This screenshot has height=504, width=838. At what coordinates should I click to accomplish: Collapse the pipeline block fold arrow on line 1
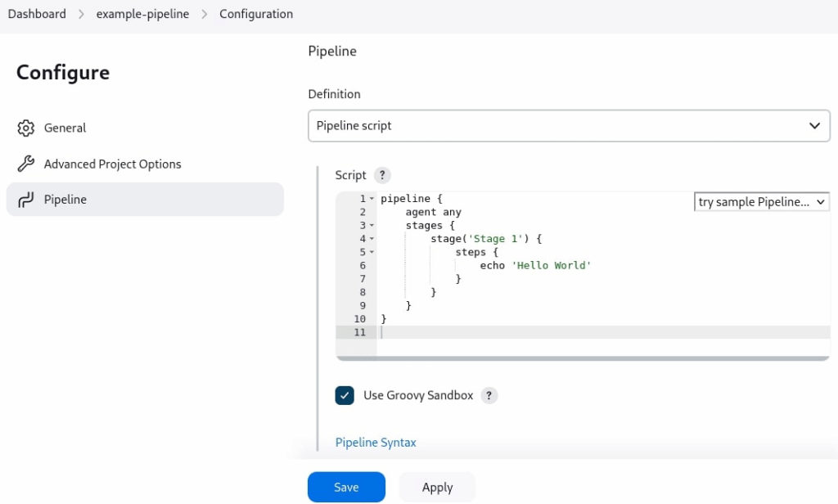[372, 198]
